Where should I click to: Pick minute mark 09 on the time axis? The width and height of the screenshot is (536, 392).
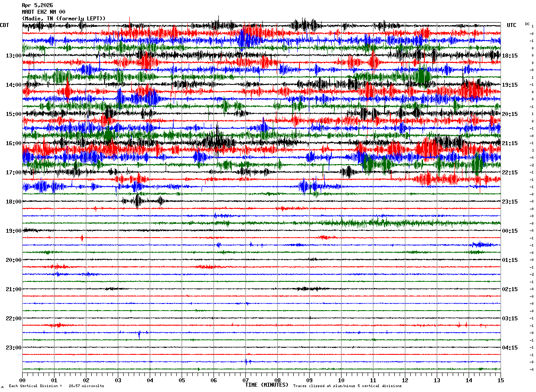[x=309, y=380]
